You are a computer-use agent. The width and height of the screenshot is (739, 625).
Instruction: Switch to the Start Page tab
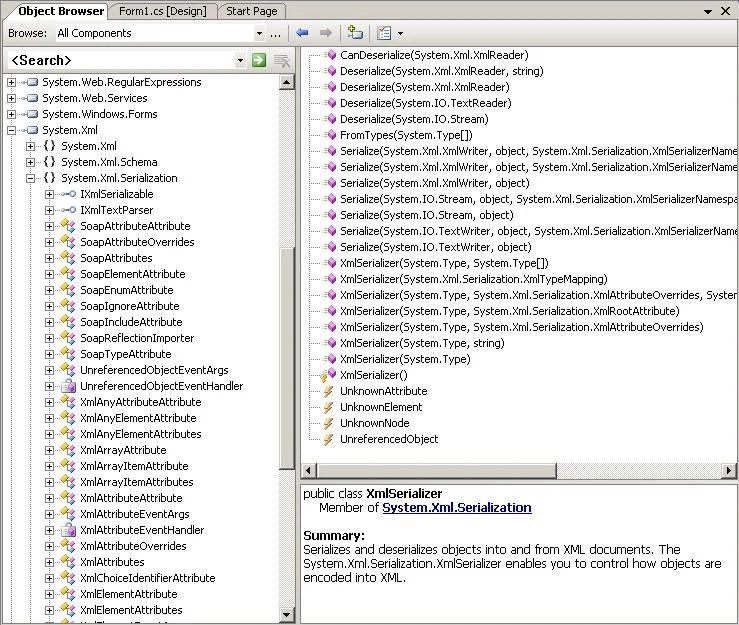252,11
